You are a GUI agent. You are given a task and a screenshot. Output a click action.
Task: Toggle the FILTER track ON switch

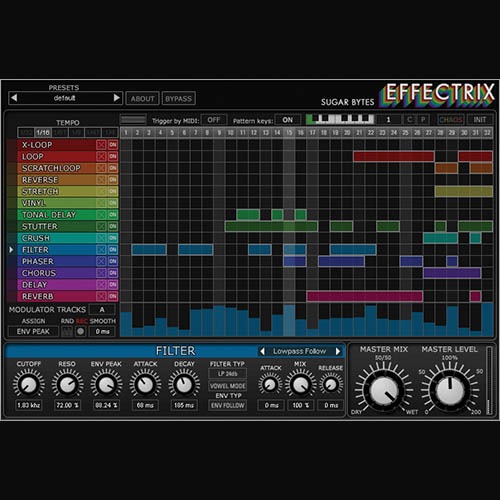(113, 250)
